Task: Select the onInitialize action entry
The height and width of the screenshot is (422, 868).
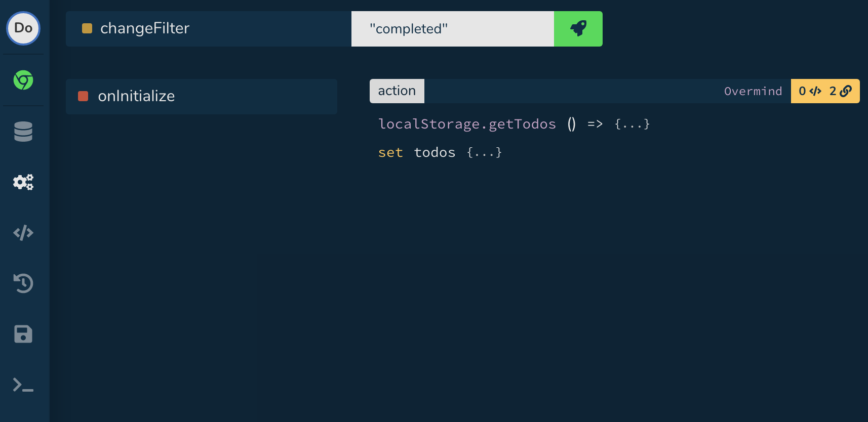Action: (x=202, y=96)
